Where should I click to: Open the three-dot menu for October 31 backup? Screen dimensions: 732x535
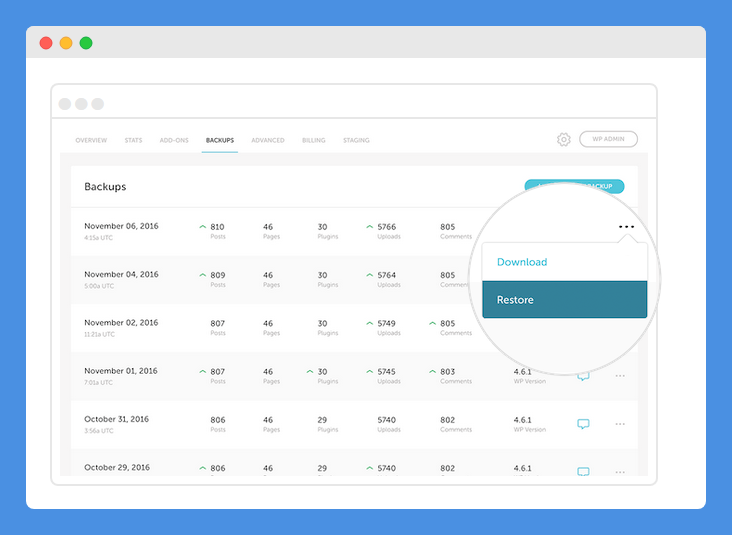click(x=620, y=424)
